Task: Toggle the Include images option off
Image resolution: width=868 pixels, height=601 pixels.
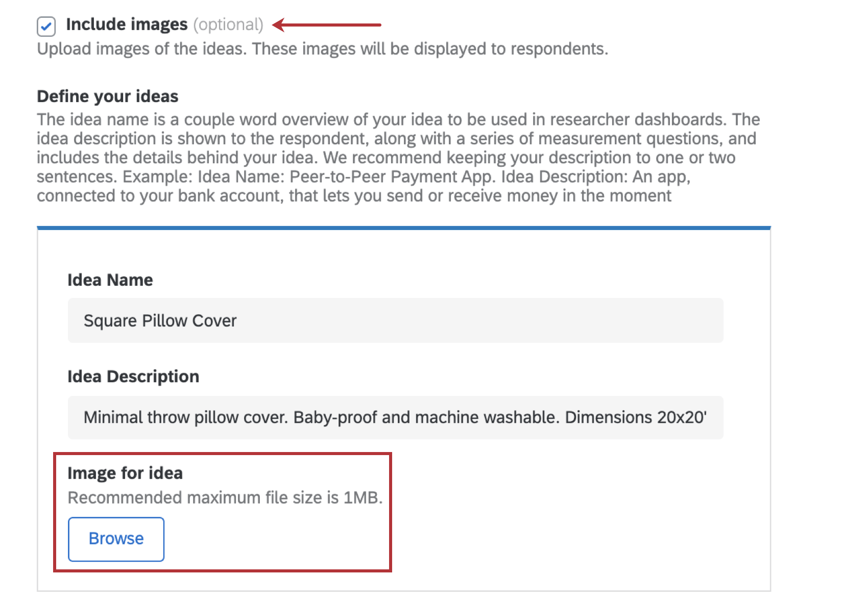Action: pyautogui.click(x=47, y=24)
